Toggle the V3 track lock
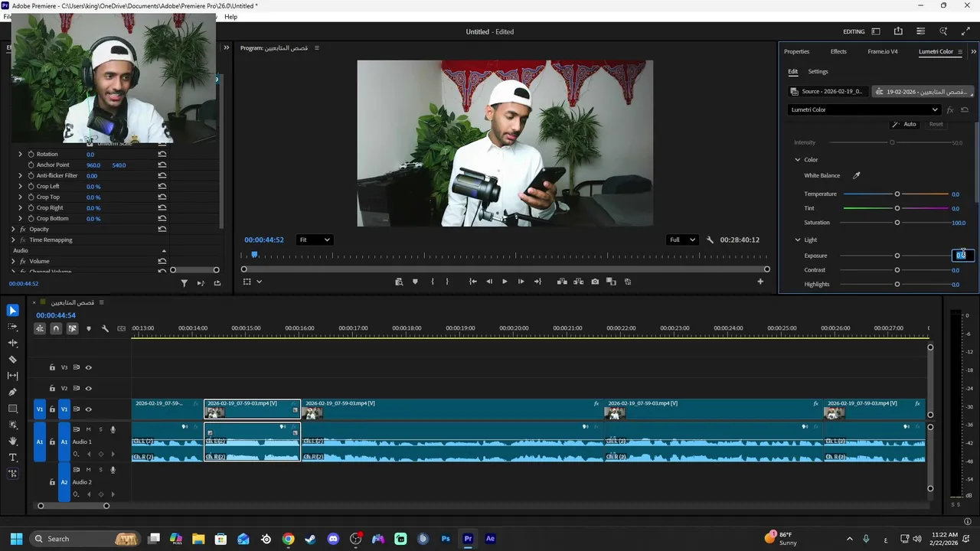This screenshot has width=980, height=551. [x=52, y=367]
